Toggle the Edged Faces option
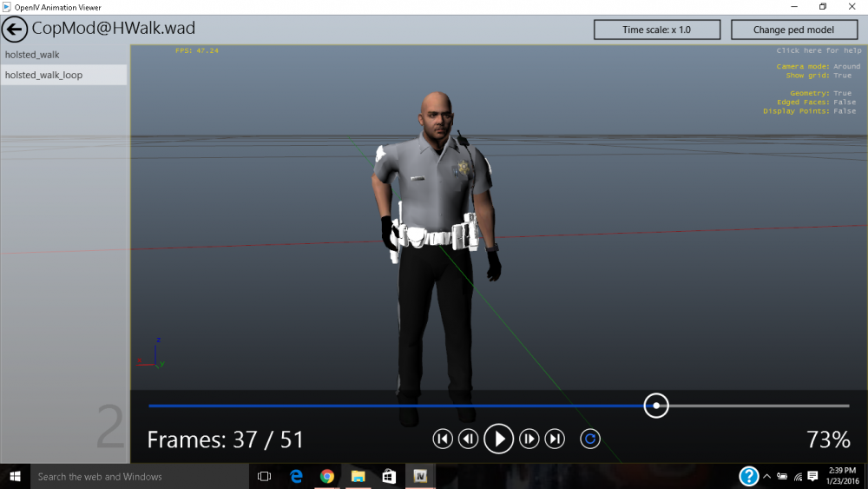The width and height of the screenshot is (868, 489). click(817, 102)
